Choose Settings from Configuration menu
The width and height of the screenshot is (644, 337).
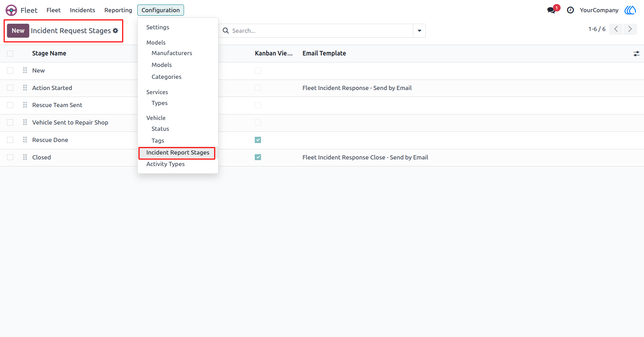(158, 27)
